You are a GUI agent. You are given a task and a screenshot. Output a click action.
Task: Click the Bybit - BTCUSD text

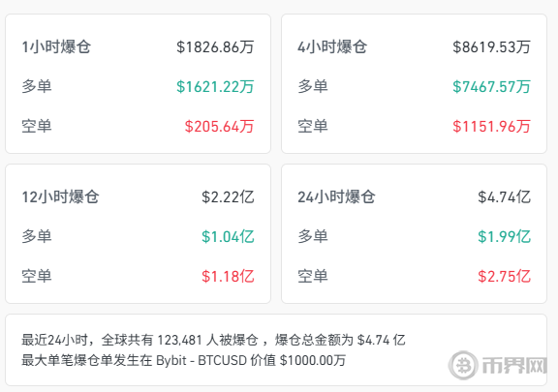coord(201,360)
